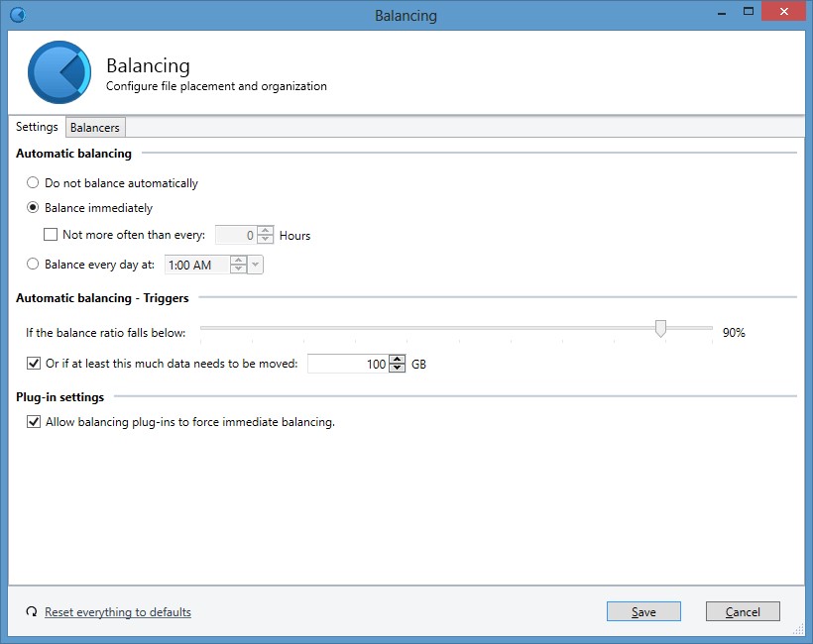Click the app icon in title bar
This screenshot has height=644, width=813.
(17, 15)
